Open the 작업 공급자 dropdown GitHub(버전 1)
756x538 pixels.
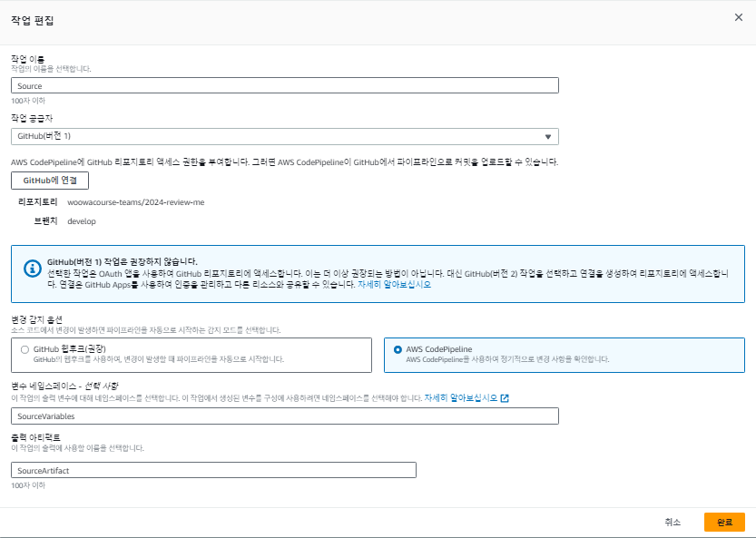(x=284, y=136)
